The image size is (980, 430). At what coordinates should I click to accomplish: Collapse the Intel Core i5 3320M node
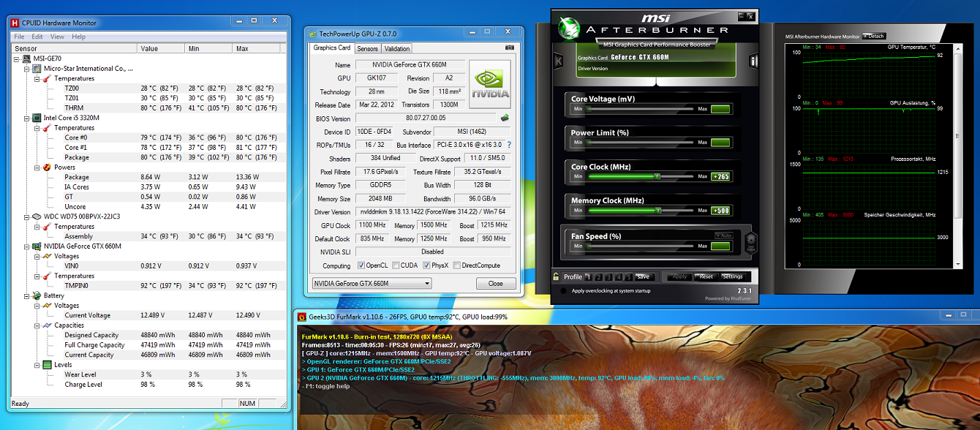click(26, 118)
